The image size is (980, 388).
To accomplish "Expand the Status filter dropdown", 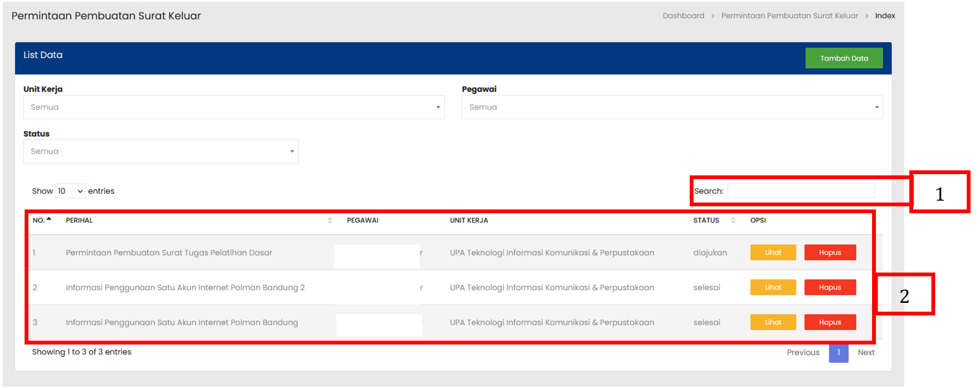I will pos(160,151).
